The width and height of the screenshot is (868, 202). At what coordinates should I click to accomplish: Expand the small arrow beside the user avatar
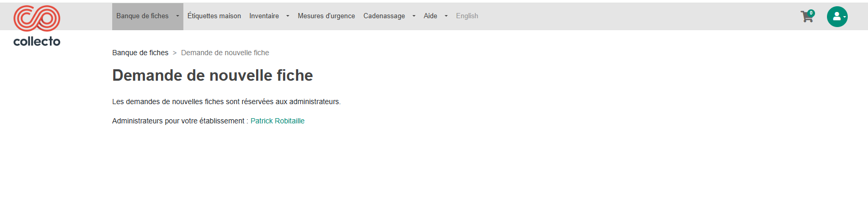[x=845, y=17]
